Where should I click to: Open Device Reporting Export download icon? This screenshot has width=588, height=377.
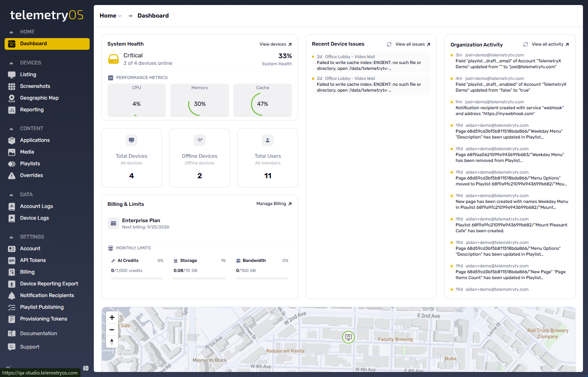tap(12, 284)
